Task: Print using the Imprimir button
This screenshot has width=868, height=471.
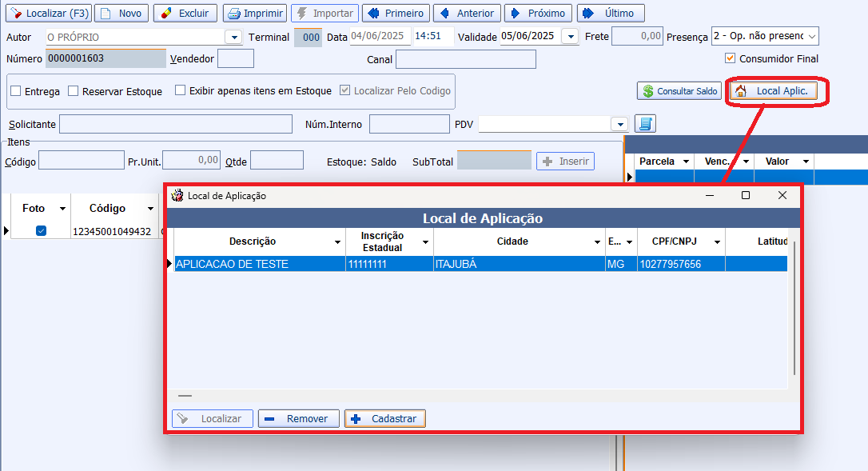Action: coord(254,14)
